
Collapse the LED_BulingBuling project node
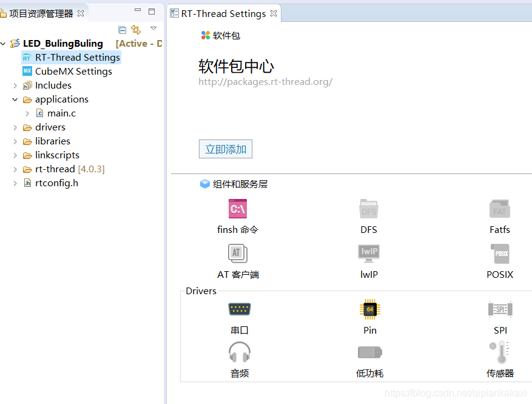(3, 44)
